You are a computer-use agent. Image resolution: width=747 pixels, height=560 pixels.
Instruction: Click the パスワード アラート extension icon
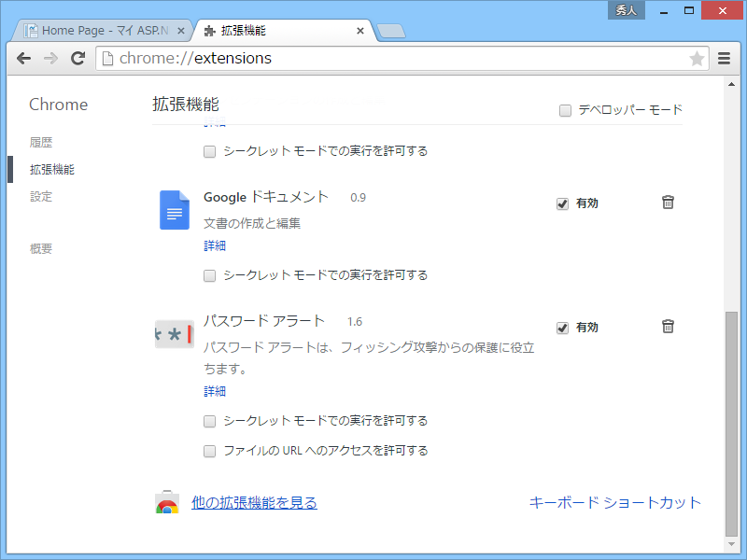click(x=174, y=333)
